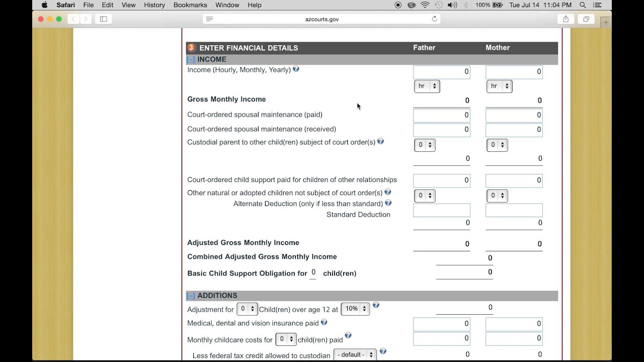Image resolution: width=644 pixels, height=362 pixels.
Task: Click the Reader view icon in address bar
Action: [x=209, y=19]
